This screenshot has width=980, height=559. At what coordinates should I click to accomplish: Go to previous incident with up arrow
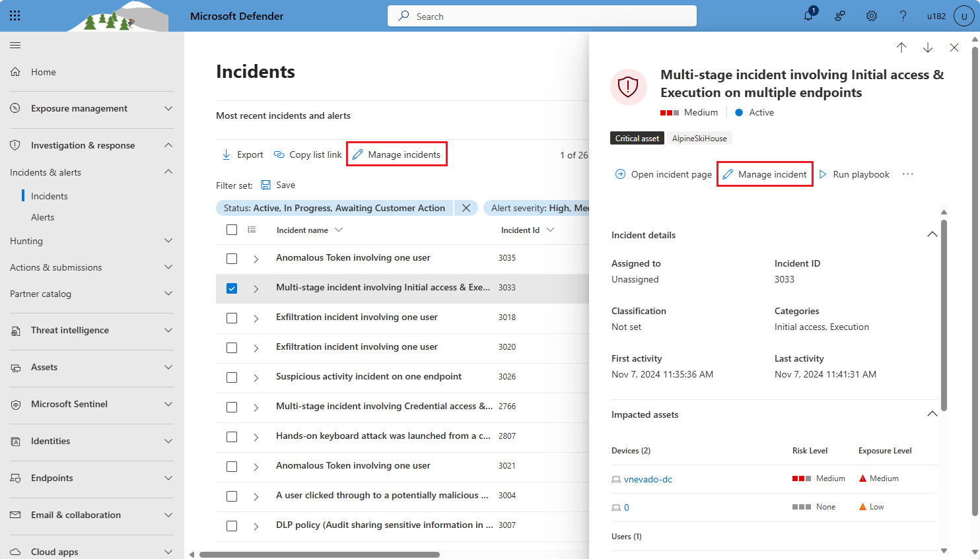point(901,48)
